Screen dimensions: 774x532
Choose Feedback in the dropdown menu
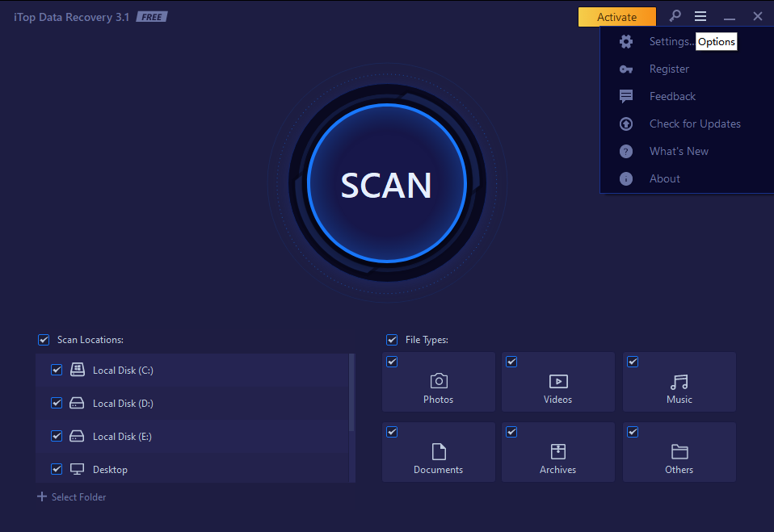point(672,96)
